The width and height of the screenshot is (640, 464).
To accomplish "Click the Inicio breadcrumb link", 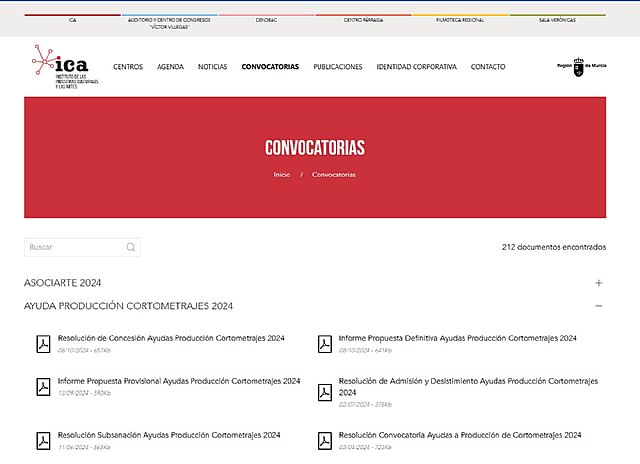I will coord(282,175).
